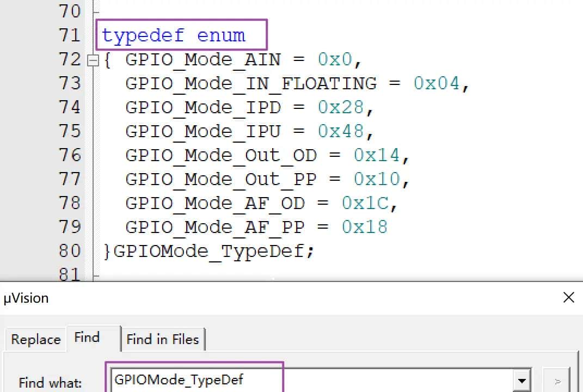
Task: Click the value 0x0 on line 72
Action: tap(335, 59)
